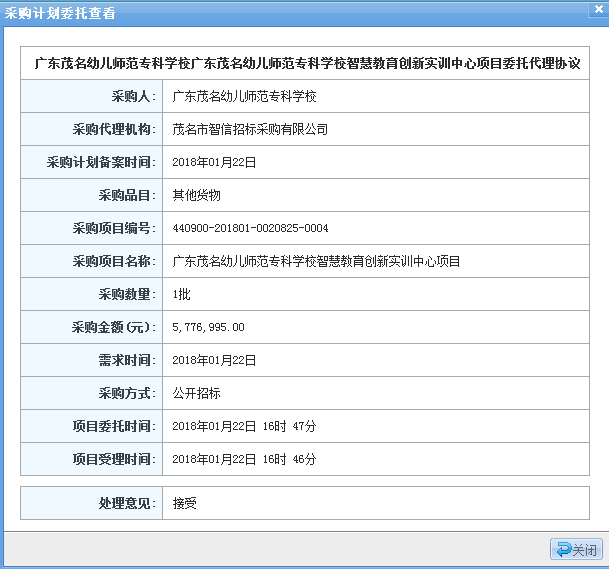This screenshot has height=569, width=609.
Task: Select the 采购项目名称 value text
Action: point(316,261)
